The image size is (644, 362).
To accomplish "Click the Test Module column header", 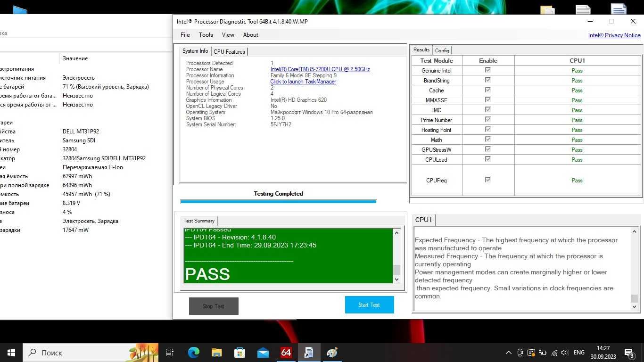I will pyautogui.click(x=437, y=60).
